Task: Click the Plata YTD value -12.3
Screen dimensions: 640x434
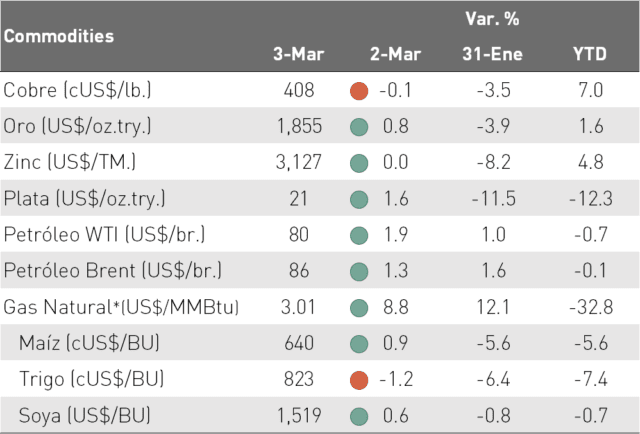Action: point(591,199)
